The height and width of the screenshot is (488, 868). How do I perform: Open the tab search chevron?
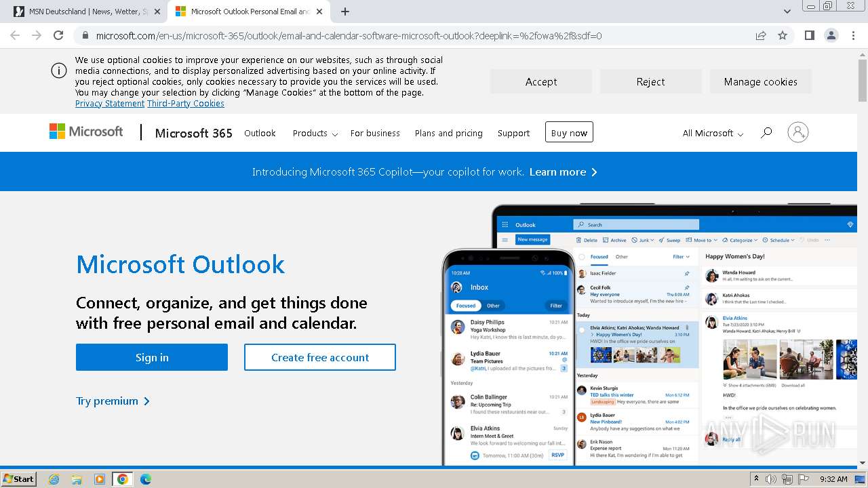(x=787, y=12)
